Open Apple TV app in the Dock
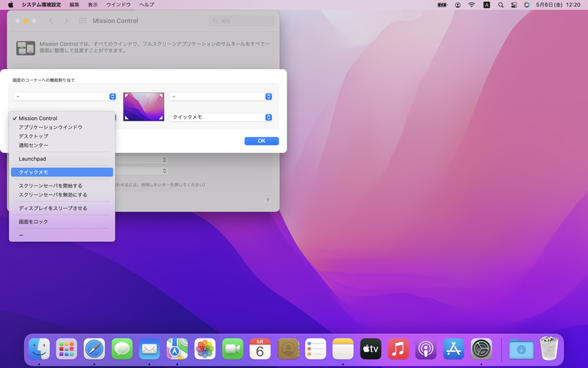Viewport: 588px width, 368px height. (370, 349)
